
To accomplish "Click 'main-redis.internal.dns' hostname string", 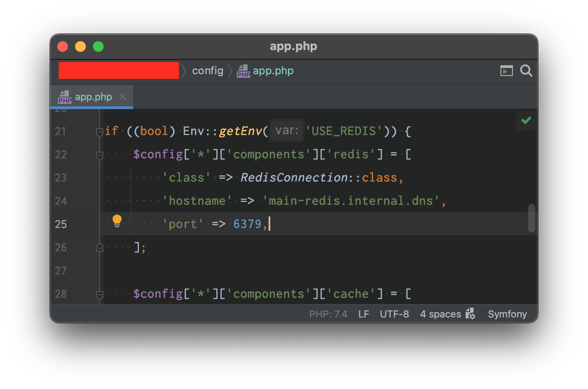I will (x=351, y=201).
